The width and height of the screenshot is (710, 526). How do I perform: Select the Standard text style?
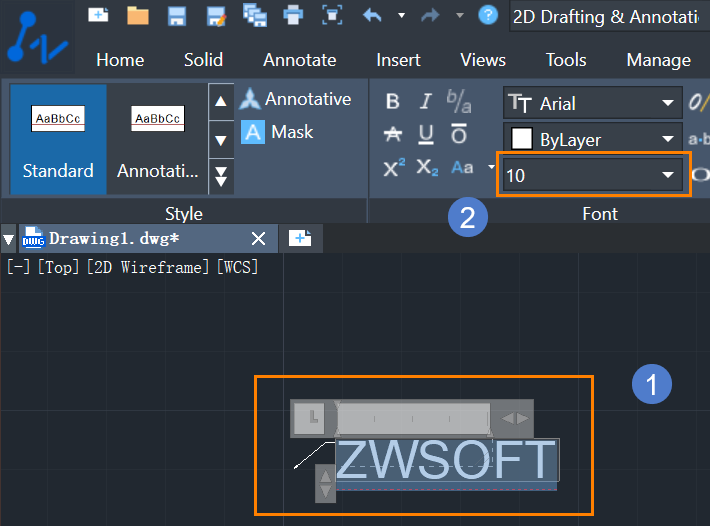tap(58, 139)
